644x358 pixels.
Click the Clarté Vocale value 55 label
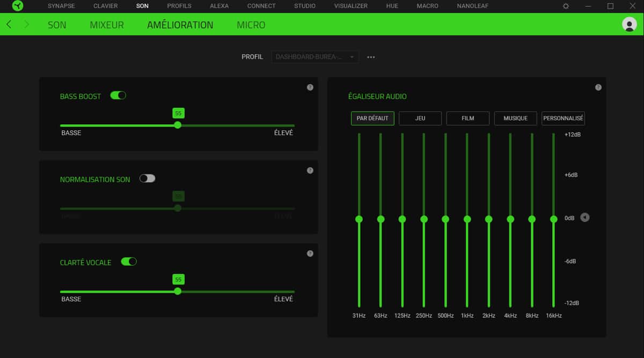(x=178, y=279)
